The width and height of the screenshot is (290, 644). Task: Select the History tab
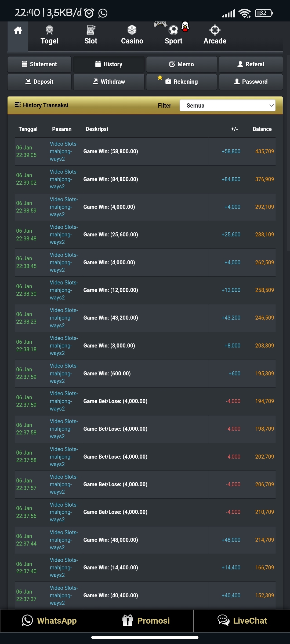[x=109, y=64]
